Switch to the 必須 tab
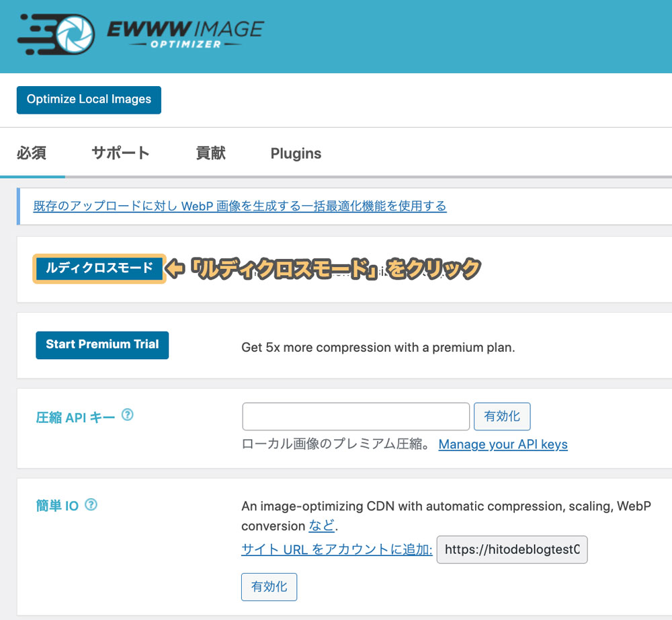This screenshot has width=672, height=620. click(32, 153)
